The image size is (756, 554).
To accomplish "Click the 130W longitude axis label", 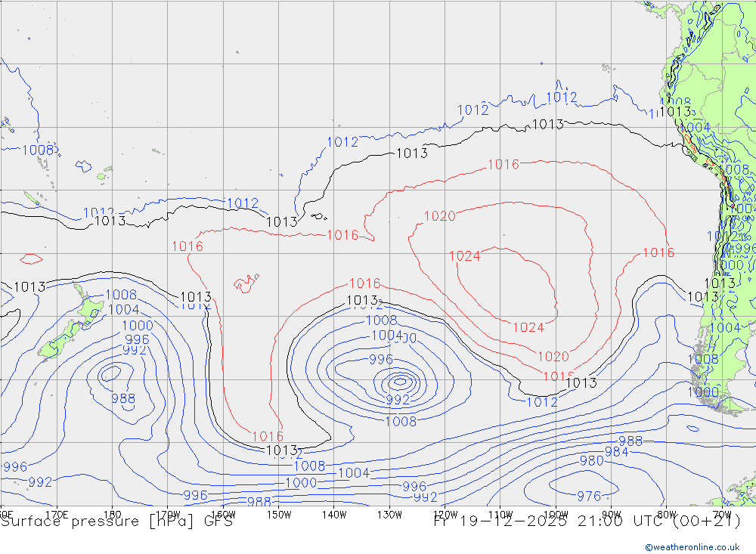I will 389,515.
